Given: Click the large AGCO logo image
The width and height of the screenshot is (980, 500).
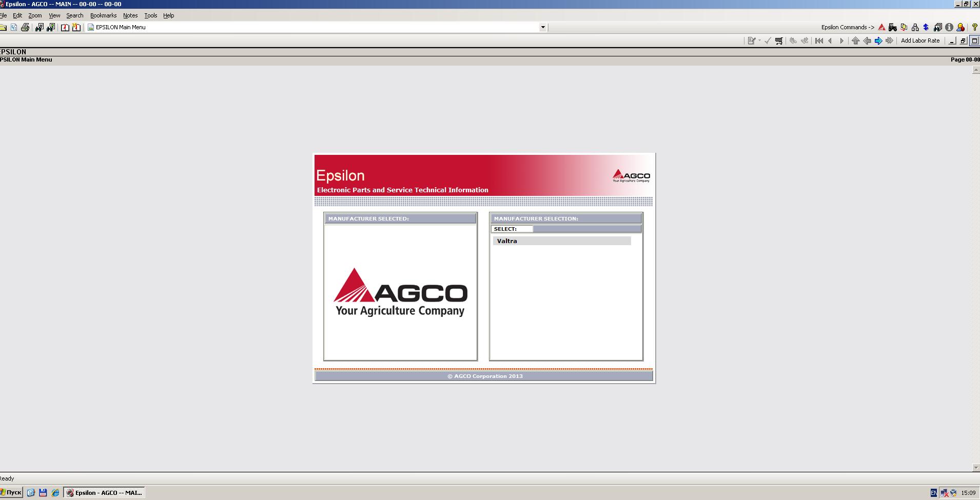Looking at the screenshot, I should point(400,292).
